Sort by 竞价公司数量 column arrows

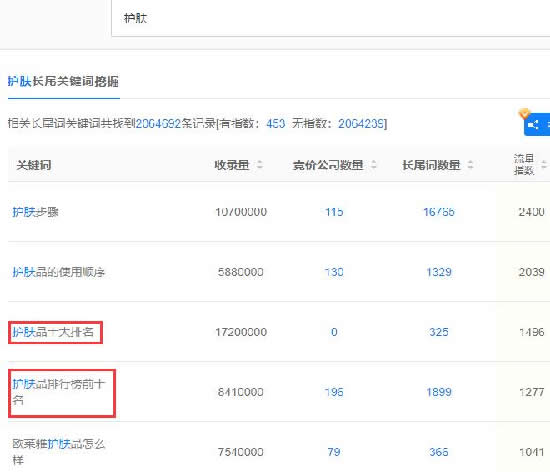(374, 164)
